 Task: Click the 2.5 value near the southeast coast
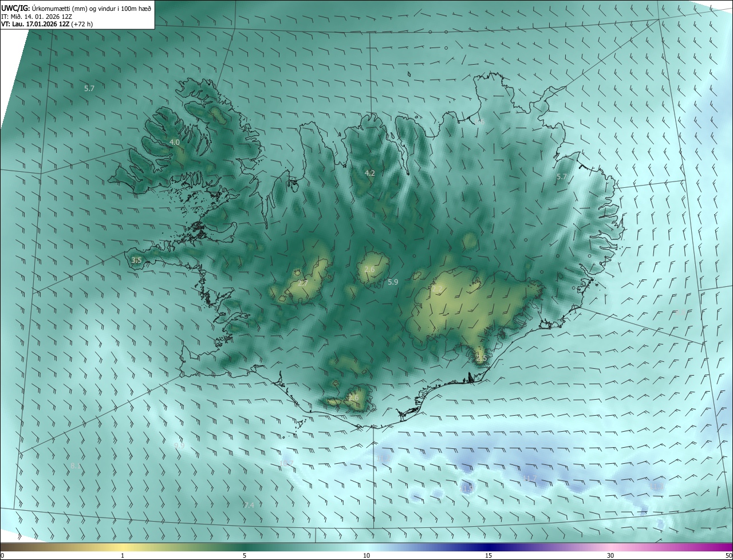tap(481, 358)
